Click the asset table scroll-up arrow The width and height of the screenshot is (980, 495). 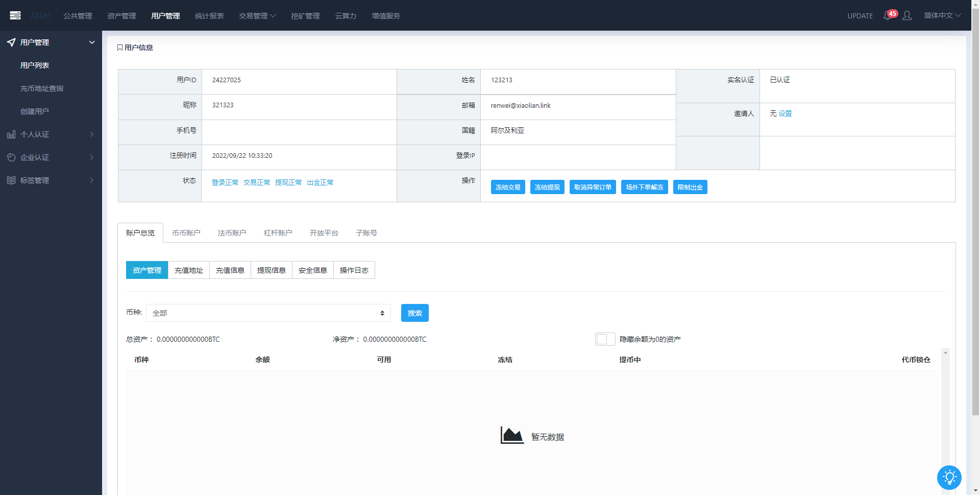click(945, 352)
